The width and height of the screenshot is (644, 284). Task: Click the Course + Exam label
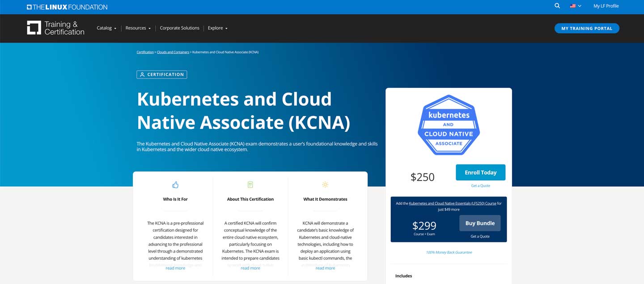424,234
